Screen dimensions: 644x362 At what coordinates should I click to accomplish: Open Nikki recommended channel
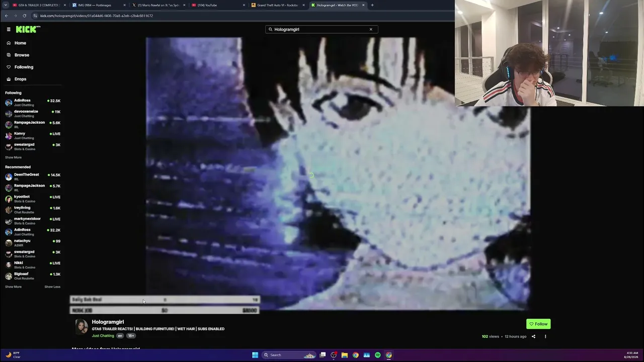coord(33,265)
